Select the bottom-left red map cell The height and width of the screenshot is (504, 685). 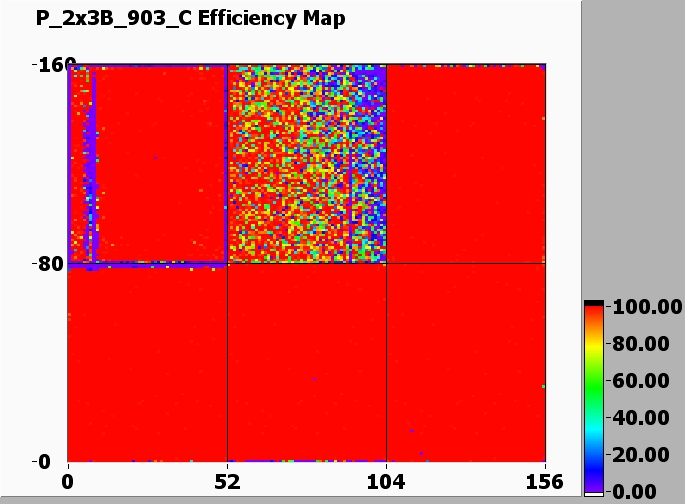148,362
